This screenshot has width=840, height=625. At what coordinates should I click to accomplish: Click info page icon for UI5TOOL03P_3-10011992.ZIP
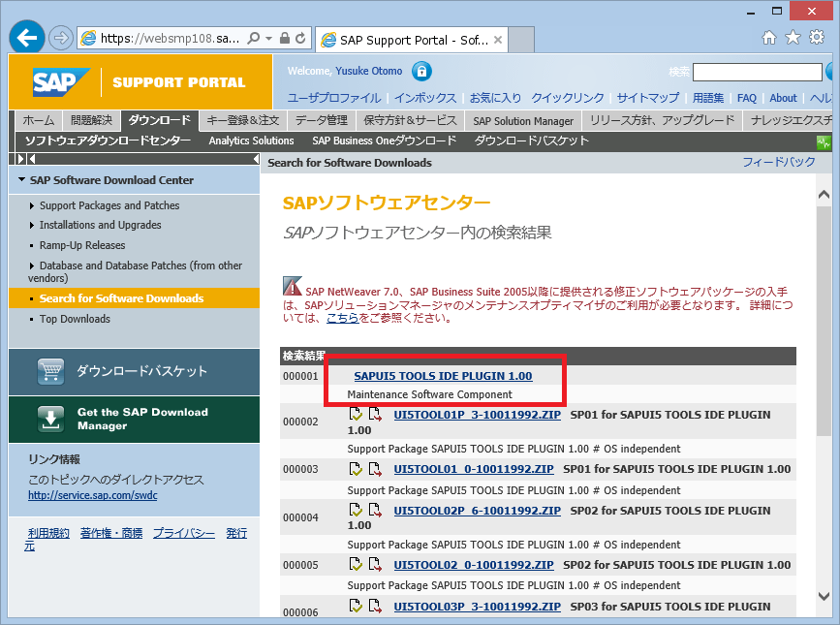(x=375, y=606)
